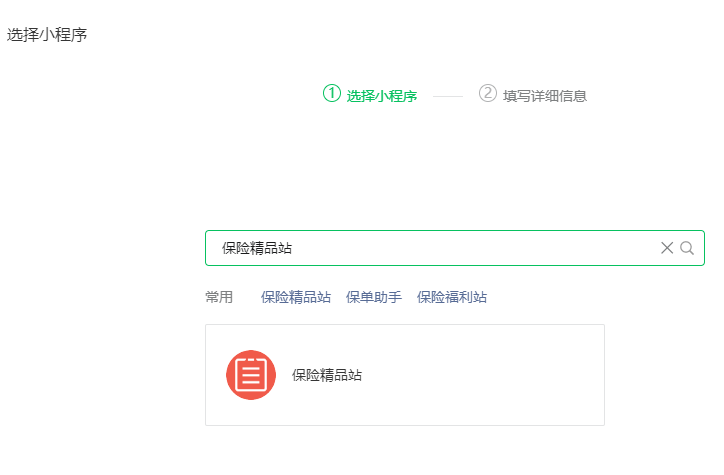This screenshot has width=724, height=475.
Task: Go to step 1 选择小程序
Action: 370,94
